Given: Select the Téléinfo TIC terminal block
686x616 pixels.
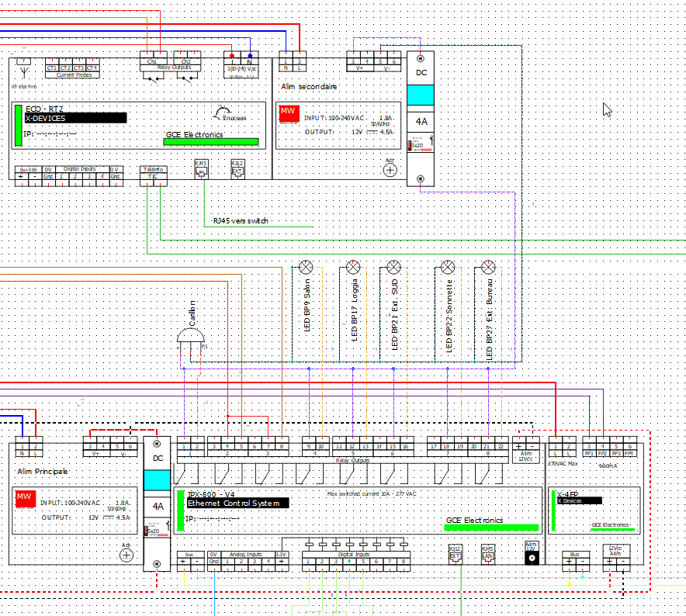Looking at the screenshot, I should (x=152, y=172).
